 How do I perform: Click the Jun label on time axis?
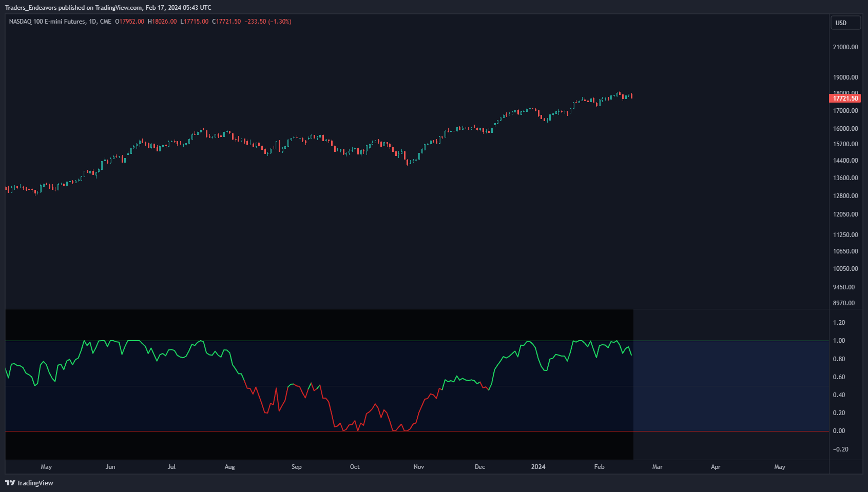click(110, 467)
